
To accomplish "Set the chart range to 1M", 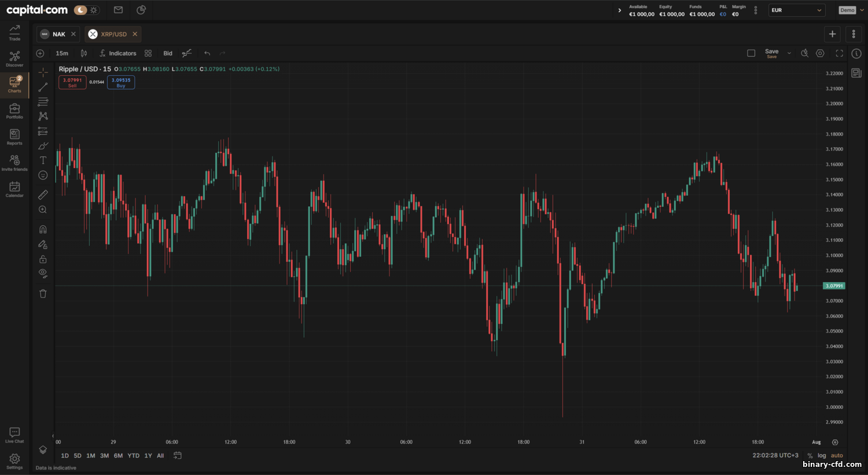I will [x=91, y=456].
